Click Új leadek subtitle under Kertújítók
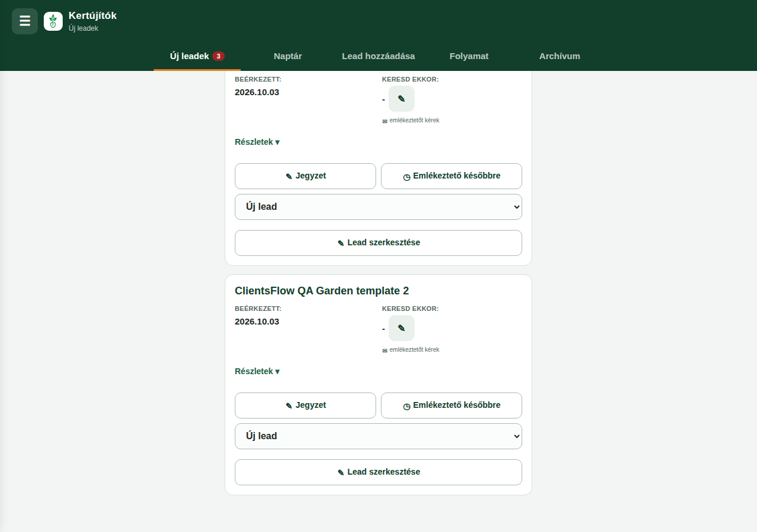757x532 pixels. coord(83,28)
